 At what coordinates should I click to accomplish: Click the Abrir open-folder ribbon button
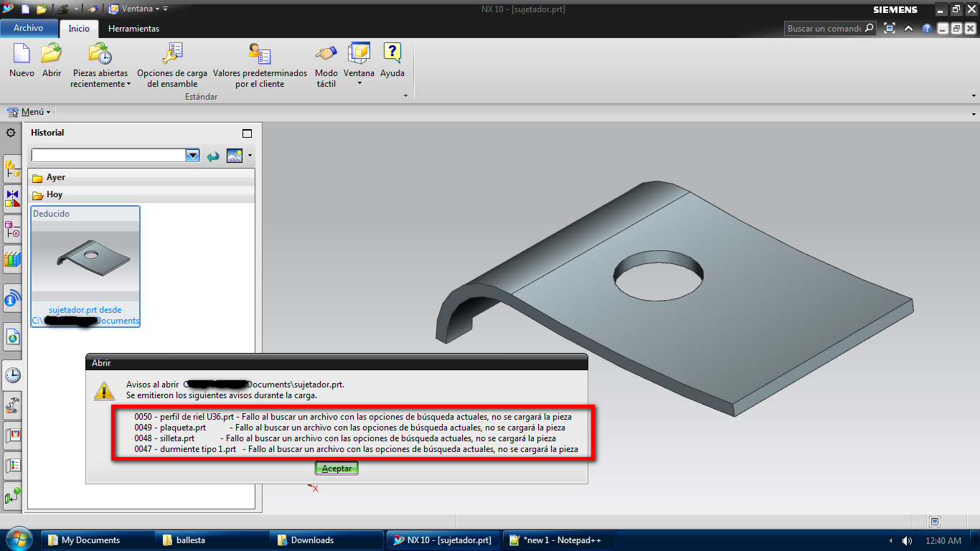(x=52, y=60)
